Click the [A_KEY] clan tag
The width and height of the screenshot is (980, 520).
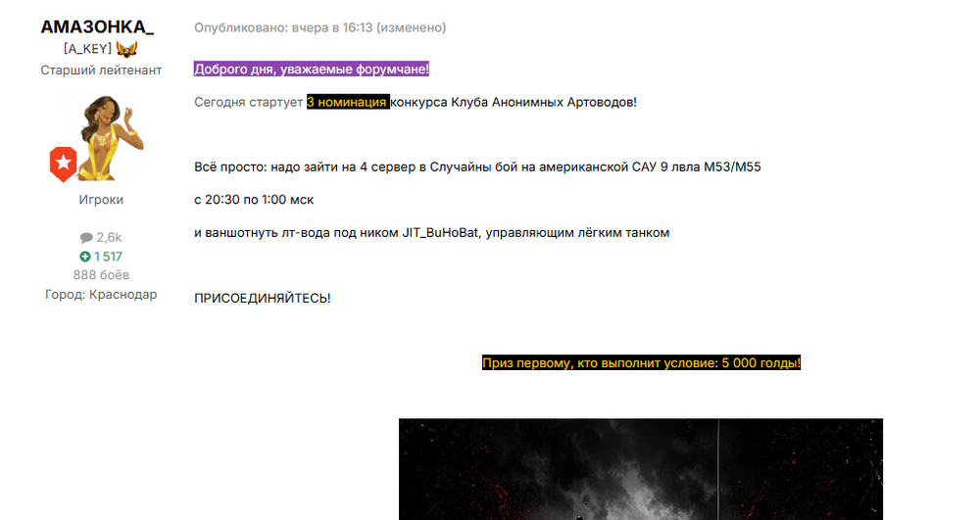point(87,49)
